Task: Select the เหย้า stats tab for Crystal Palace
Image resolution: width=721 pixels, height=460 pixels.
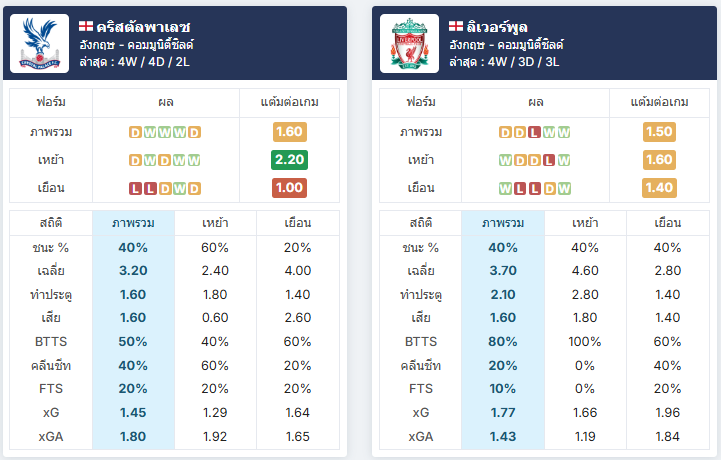Action: (x=215, y=223)
